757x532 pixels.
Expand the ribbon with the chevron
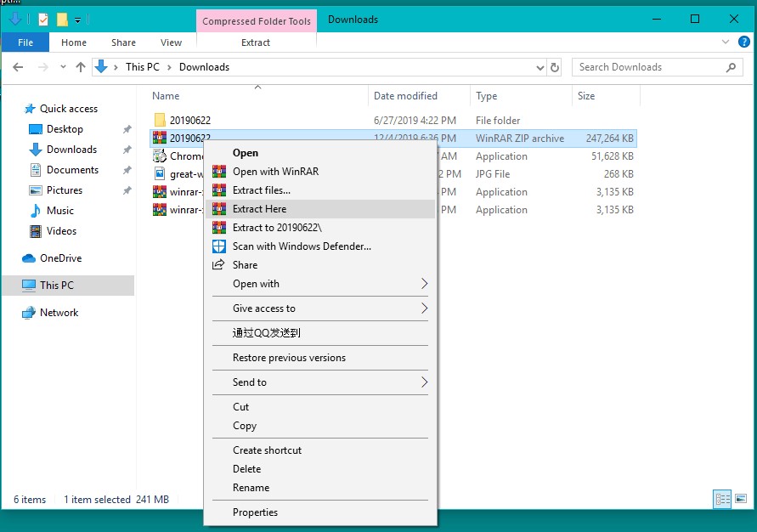click(x=725, y=42)
